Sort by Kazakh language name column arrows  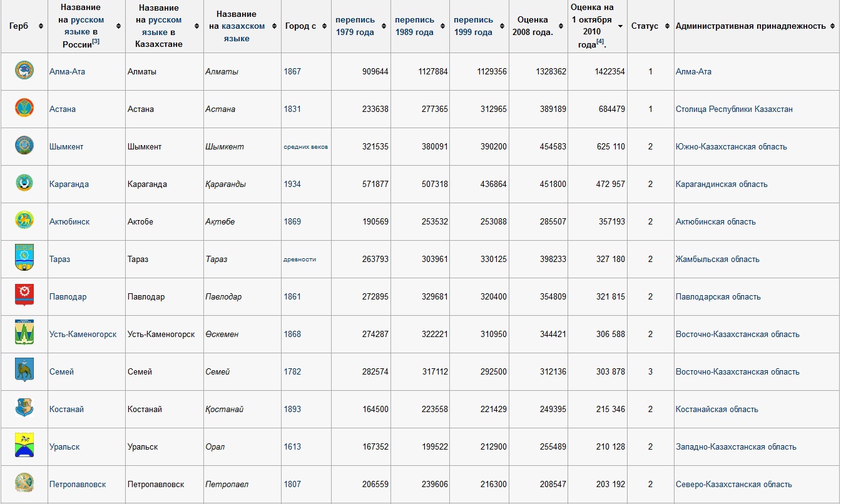[x=275, y=26]
